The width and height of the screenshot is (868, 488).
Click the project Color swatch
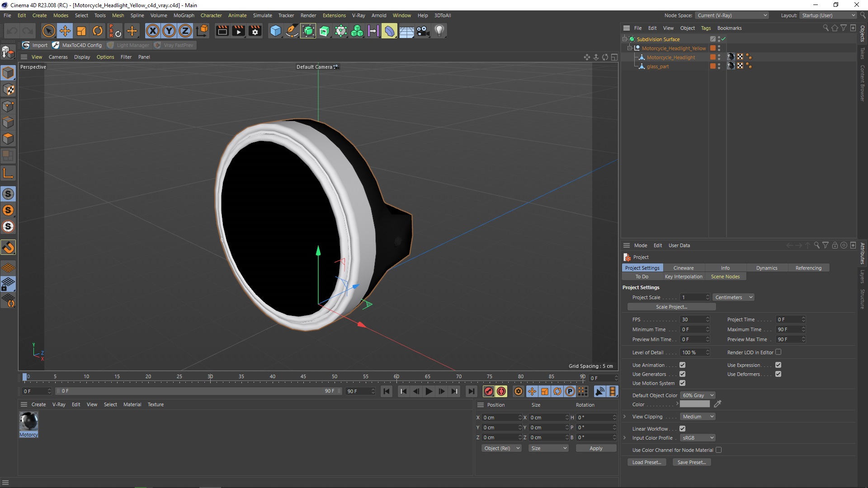pos(695,404)
